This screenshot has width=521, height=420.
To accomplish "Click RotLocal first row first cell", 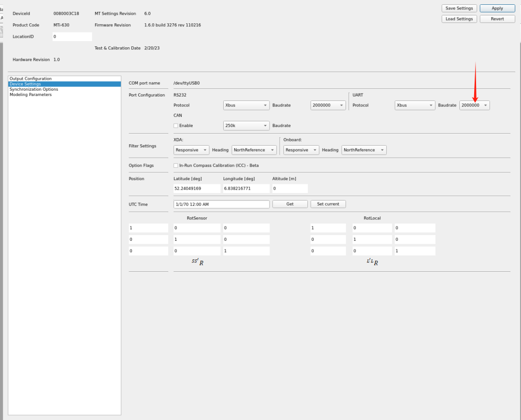I will point(328,228).
